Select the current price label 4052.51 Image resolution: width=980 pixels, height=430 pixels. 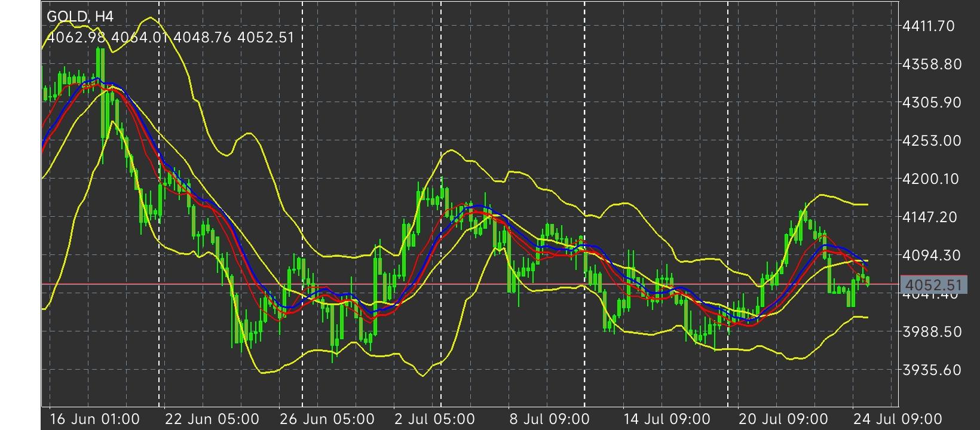pyautogui.click(x=933, y=284)
